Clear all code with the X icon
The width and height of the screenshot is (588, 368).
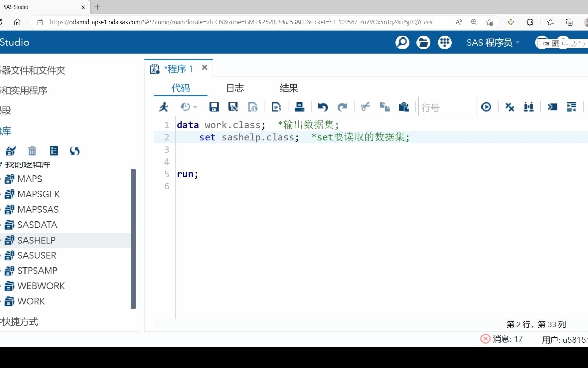click(x=510, y=107)
